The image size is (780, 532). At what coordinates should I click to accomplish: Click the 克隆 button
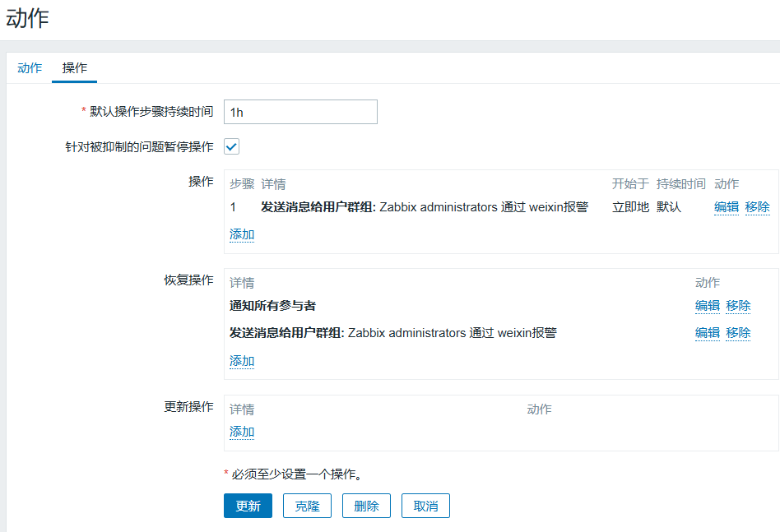point(307,506)
